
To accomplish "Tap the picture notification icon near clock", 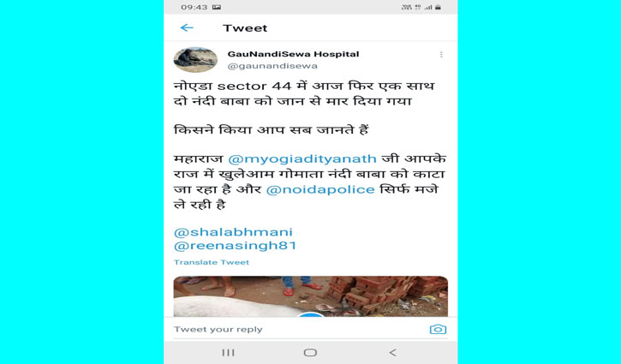I will pos(217,7).
